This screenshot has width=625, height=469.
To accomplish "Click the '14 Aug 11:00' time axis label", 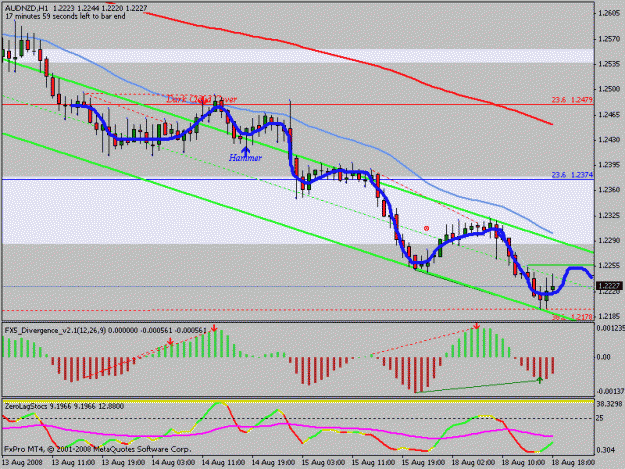I will pyautogui.click(x=223, y=463).
